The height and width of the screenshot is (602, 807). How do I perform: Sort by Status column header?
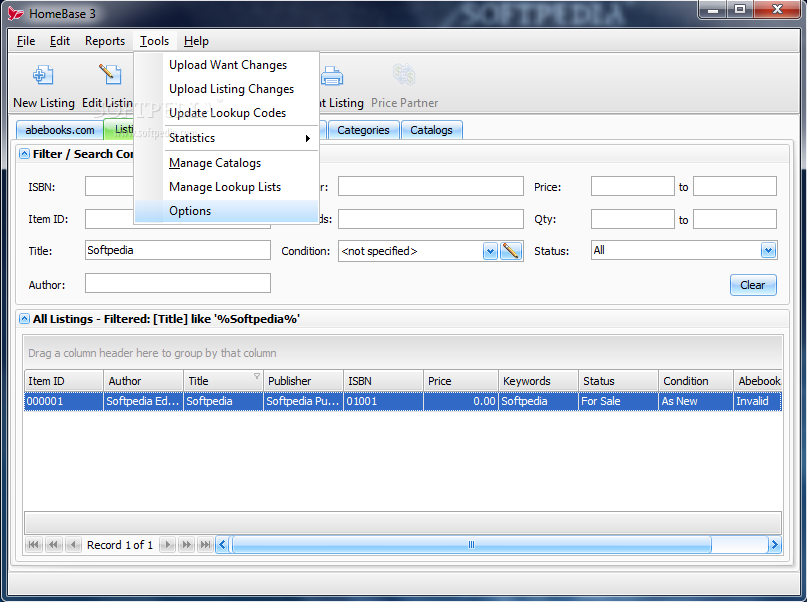pos(619,381)
